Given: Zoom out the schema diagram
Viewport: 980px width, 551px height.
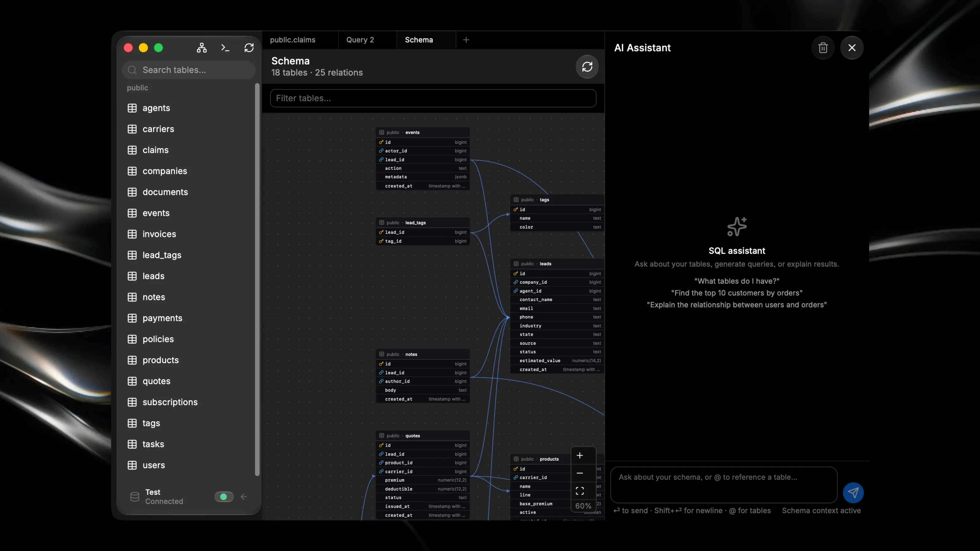Looking at the screenshot, I should point(579,473).
